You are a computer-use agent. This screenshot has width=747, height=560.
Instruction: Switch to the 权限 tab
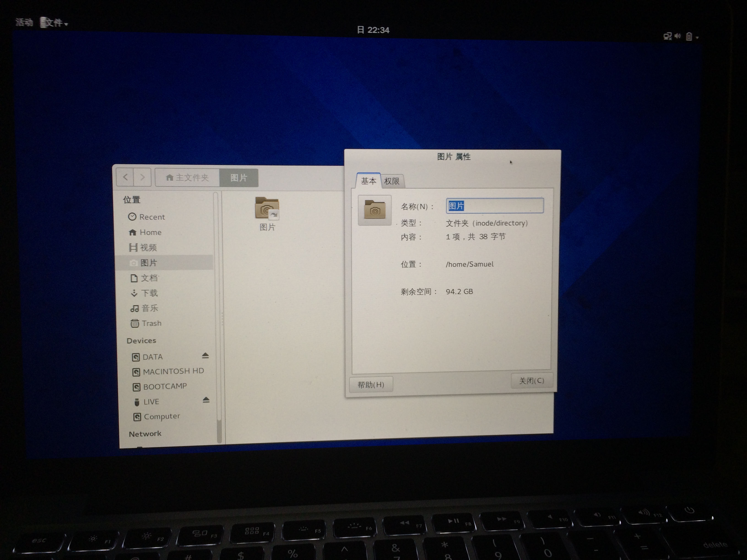pyautogui.click(x=392, y=181)
